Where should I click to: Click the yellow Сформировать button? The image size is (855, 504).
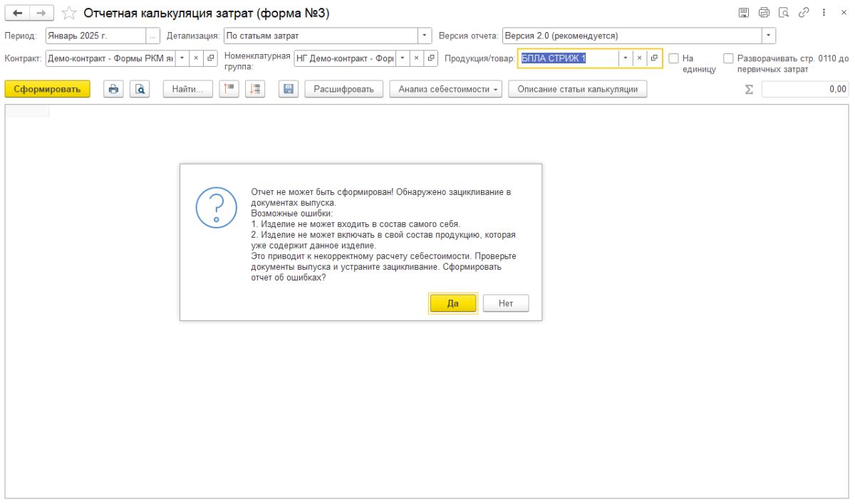48,89
